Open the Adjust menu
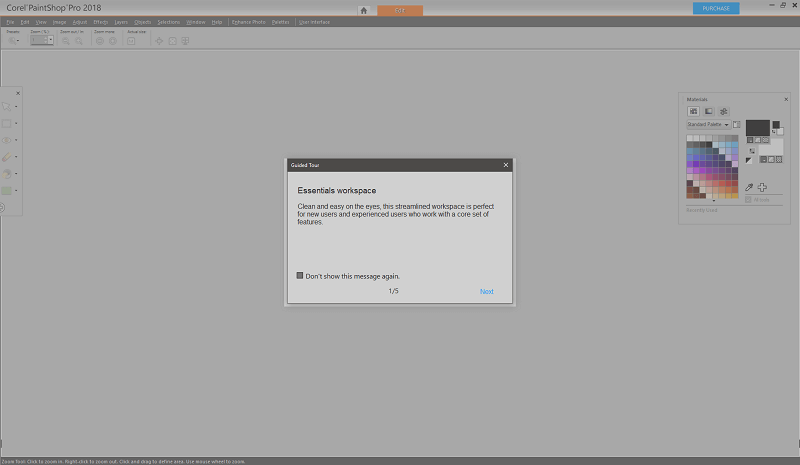The width and height of the screenshot is (800, 465). click(80, 22)
